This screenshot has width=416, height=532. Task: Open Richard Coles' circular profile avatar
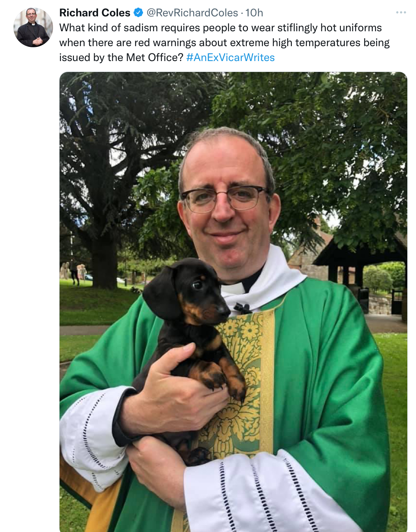click(x=33, y=27)
